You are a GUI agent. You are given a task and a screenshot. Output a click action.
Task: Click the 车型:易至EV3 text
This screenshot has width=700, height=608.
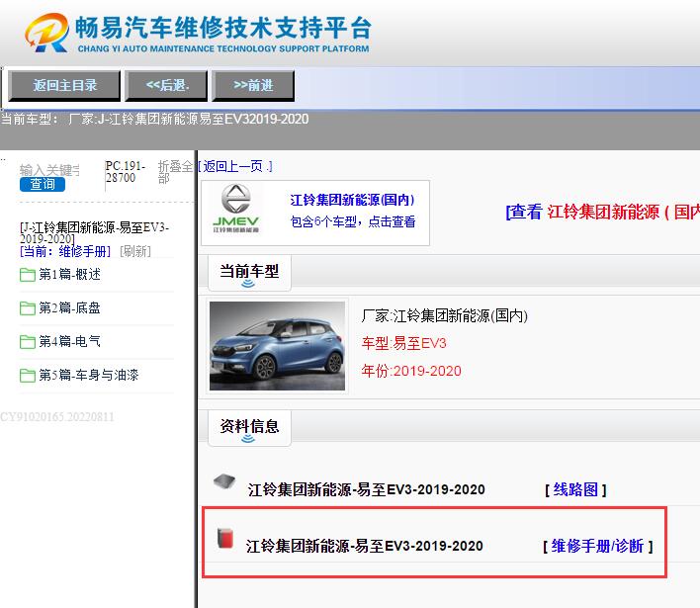pos(404,343)
